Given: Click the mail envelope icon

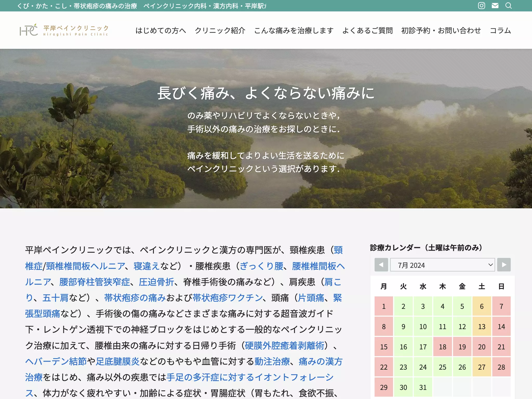Looking at the screenshot, I should click(495, 5).
